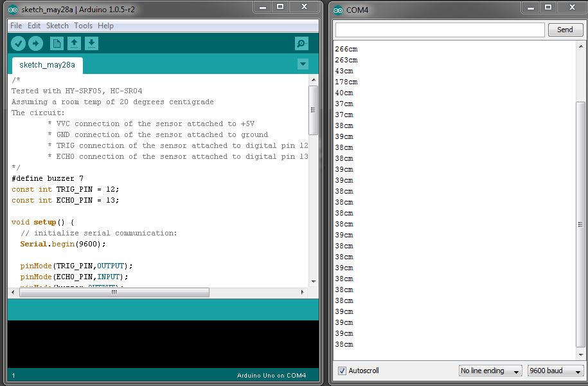Image resolution: width=588 pixels, height=386 pixels.
Task: Click the '#define buzzer 7' line
Action: [48, 178]
